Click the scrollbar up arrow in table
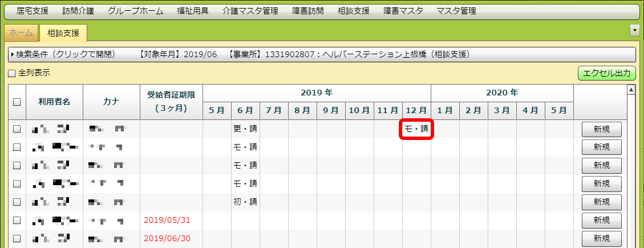The width and height of the screenshot is (644, 248). point(631,90)
